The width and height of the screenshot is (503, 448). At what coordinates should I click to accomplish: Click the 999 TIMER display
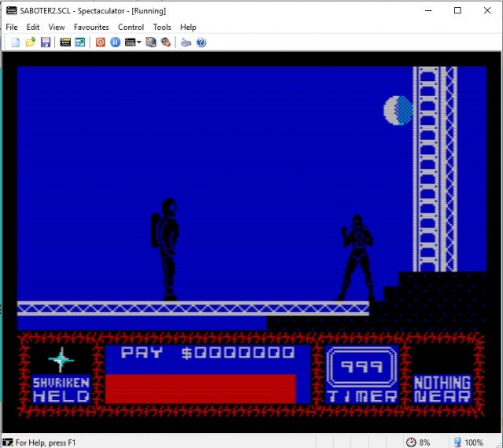click(362, 374)
